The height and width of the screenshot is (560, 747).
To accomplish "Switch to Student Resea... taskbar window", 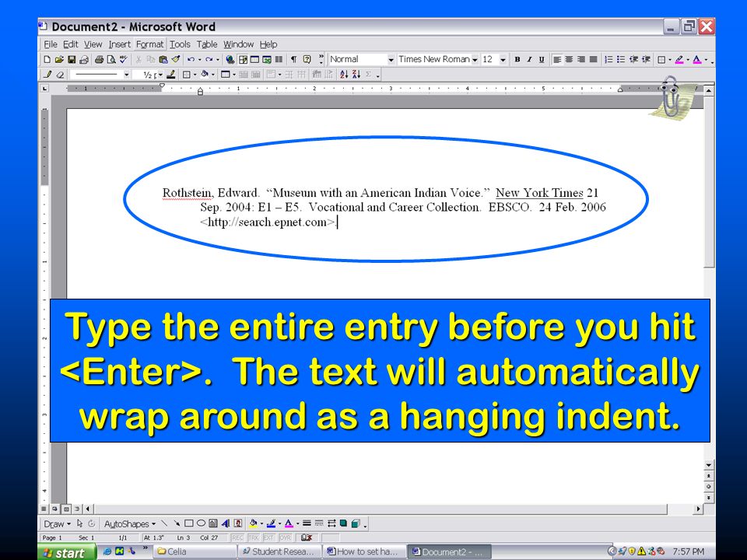I will 279,551.
